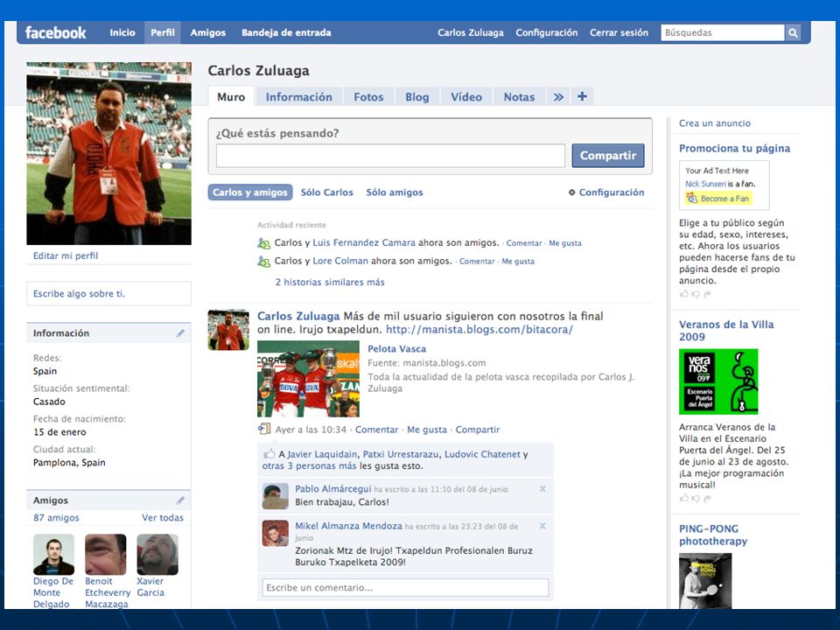Viewport: 840px width, 630px height.
Task: Click the thumbs-up icon in likes summary
Action: pos(269,454)
